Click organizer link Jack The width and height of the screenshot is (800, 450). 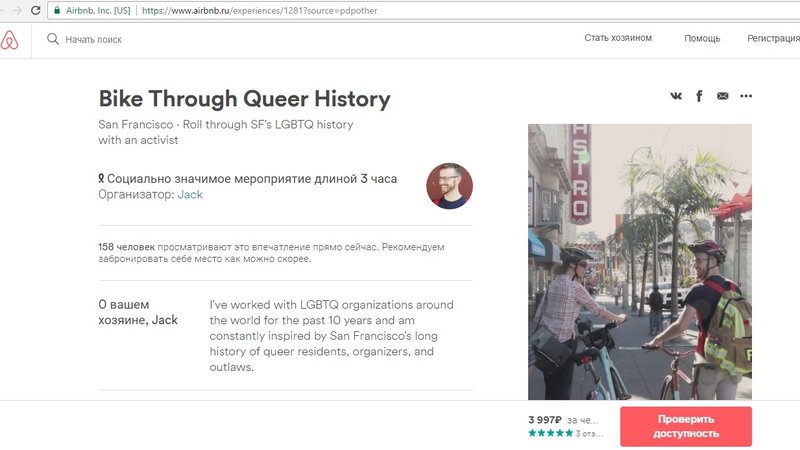[190, 194]
